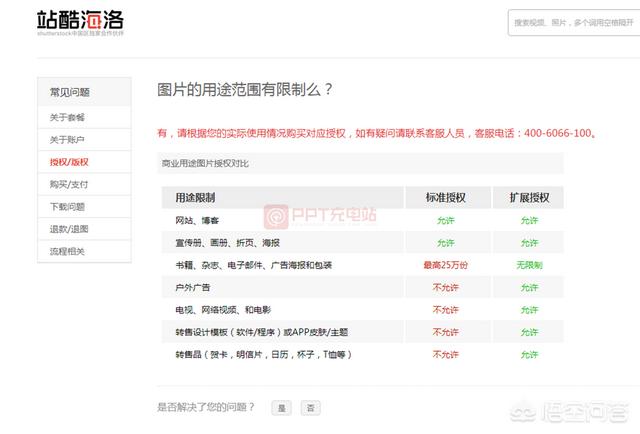Click 书籍、杂志、电子邮件 row label
The width and height of the screenshot is (640, 434).
[253, 265]
